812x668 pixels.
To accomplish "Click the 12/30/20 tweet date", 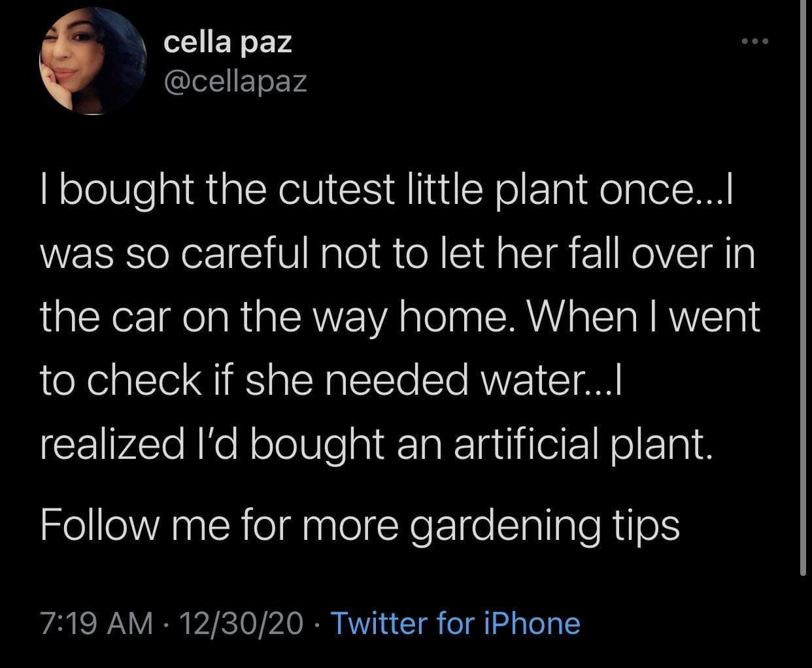I will click(x=244, y=623).
